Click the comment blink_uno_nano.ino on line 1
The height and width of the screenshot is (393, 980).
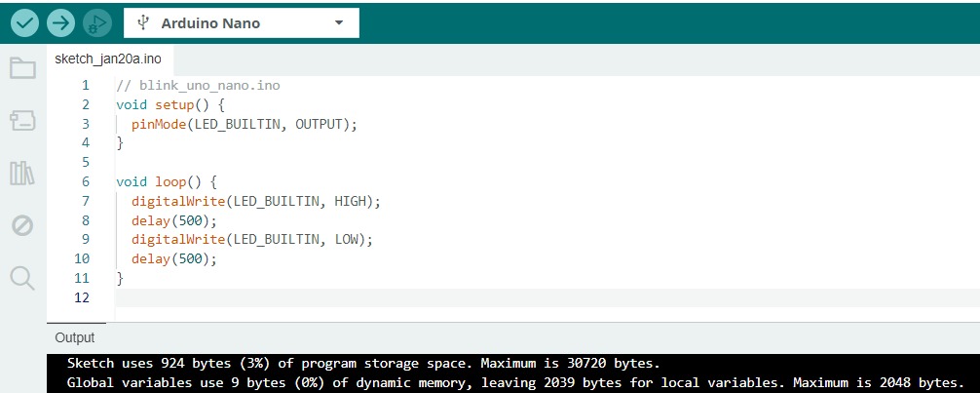tap(198, 86)
